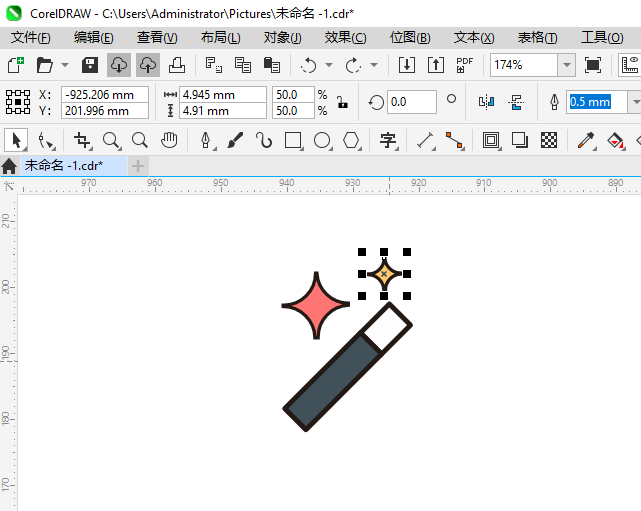Toggle the lock ratio padlock

[x=343, y=102]
